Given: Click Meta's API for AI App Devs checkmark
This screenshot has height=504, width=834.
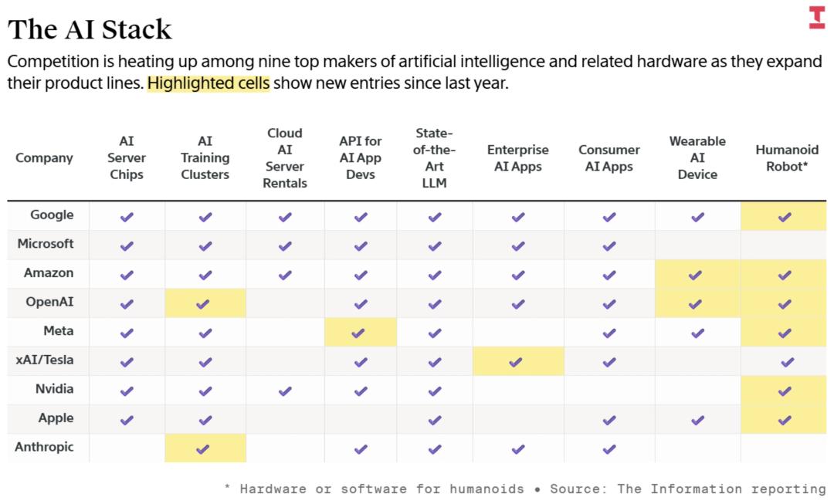Looking at the screenshot, I should coord(359,333).
